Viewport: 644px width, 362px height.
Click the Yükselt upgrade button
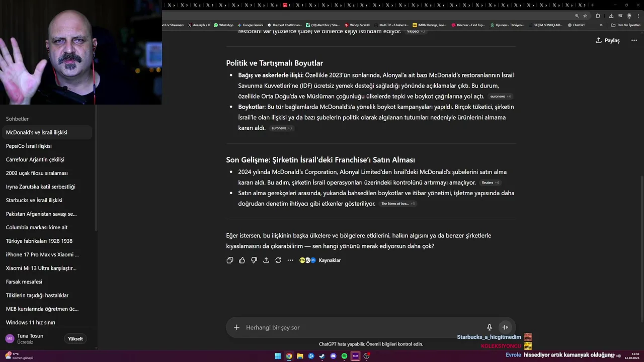point(75,339)
